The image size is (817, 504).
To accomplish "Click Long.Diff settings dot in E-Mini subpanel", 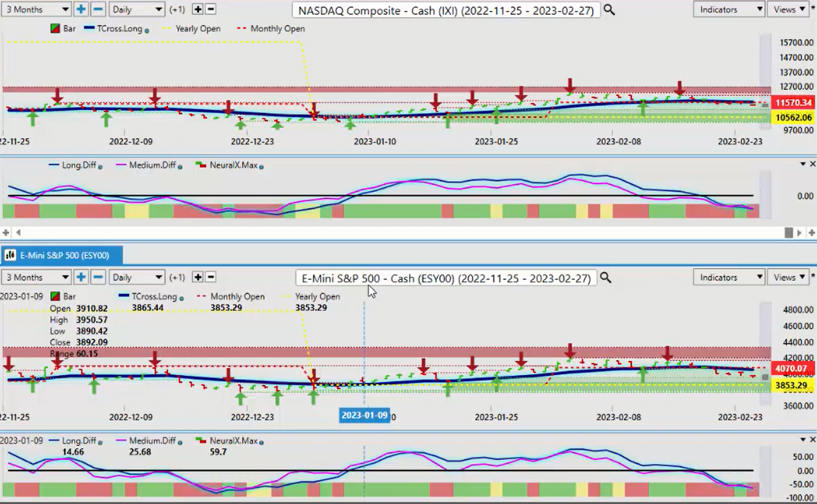I will point(100,442).
